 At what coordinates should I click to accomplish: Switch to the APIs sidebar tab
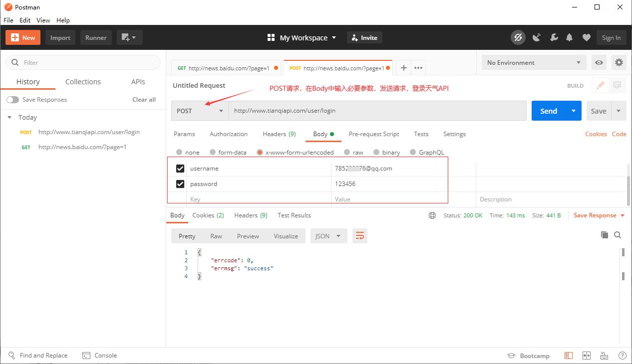[x=138, y=82]
